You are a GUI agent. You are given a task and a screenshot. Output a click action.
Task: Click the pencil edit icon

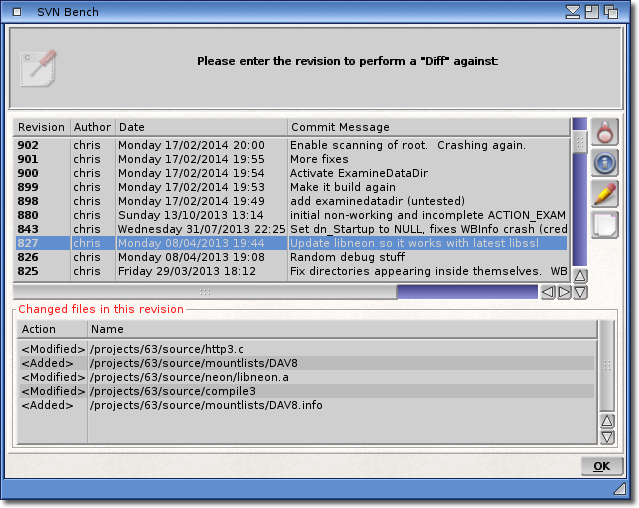pyautogui.click(x=605, y=193)
